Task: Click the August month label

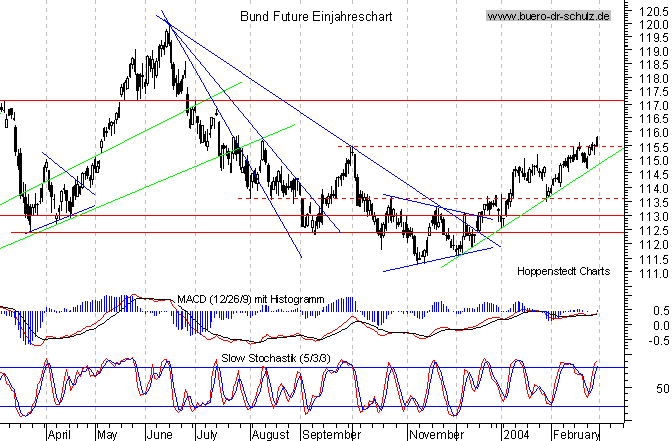Action: [x=269, y=434]
